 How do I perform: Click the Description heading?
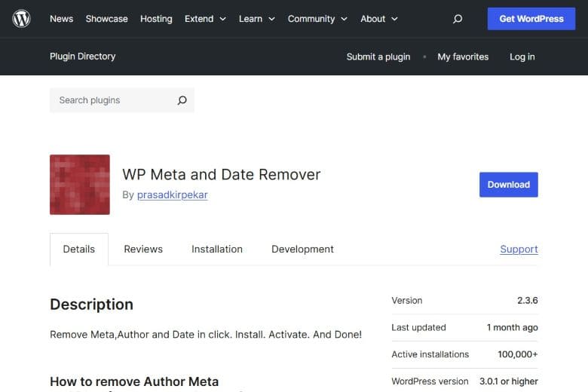(91, 305)
